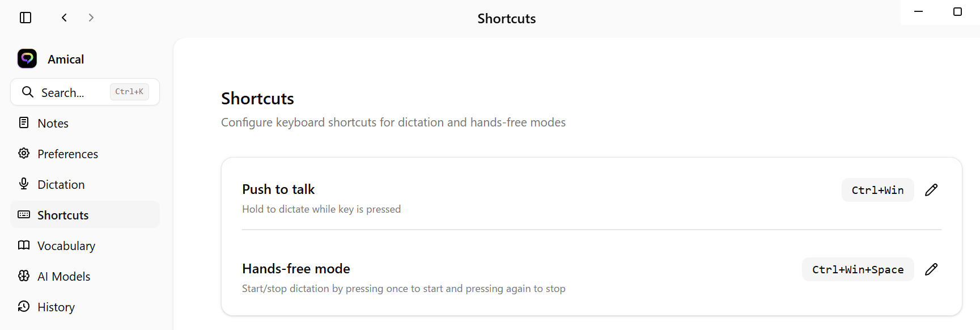Click the History clock icon
This screenshot has width=980, height=330.
point(23,306)
